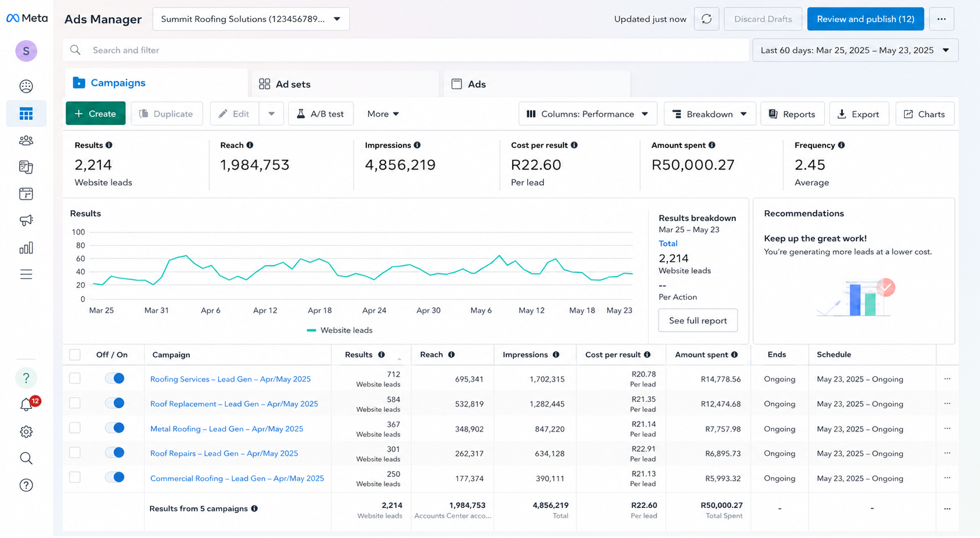Open the green Help question mark icon
Screen dimensions: 980x538
(x=26, y=378)
